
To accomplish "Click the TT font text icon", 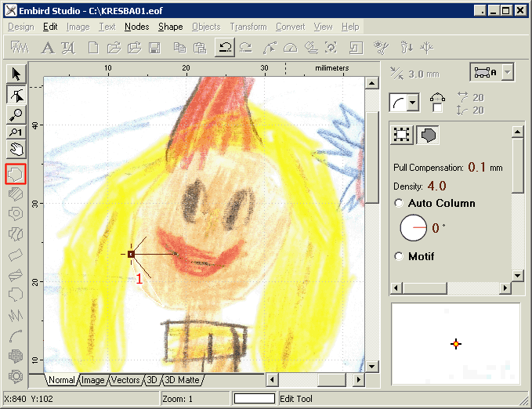I will 68,48.
